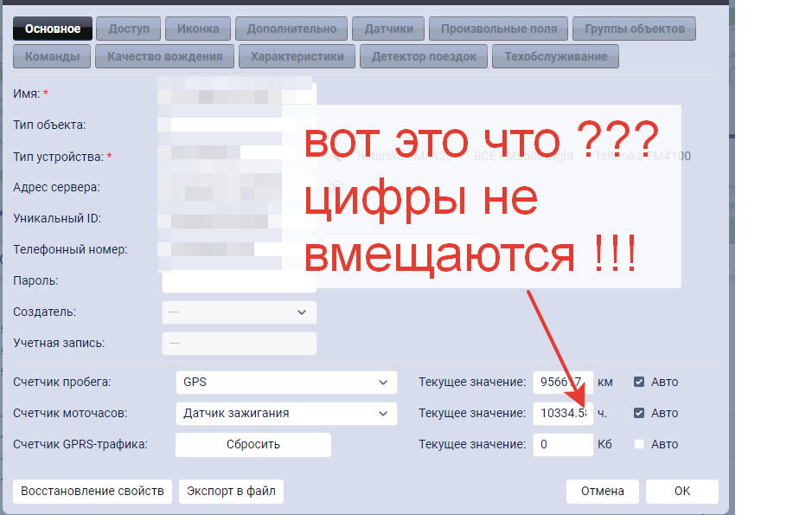
Task: Expand the Создатель dropdown
Action: 240,312
